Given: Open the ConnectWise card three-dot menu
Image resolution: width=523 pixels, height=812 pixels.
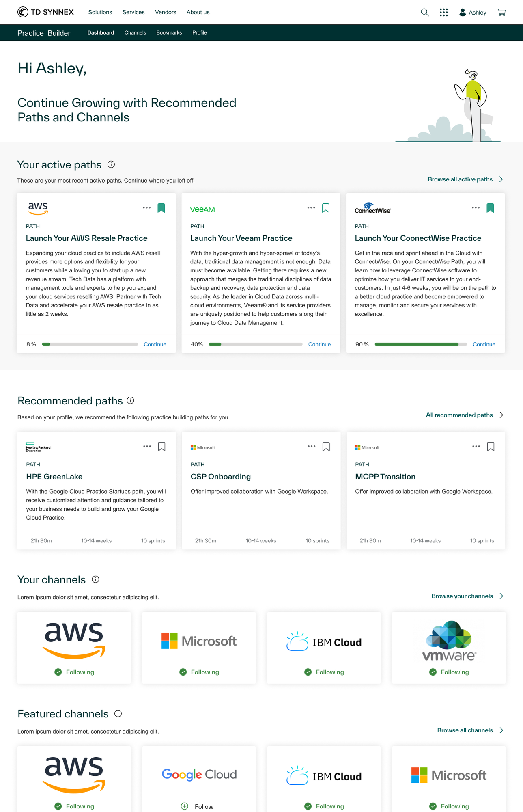Looking at the screenshot, I should pos(476,208).
